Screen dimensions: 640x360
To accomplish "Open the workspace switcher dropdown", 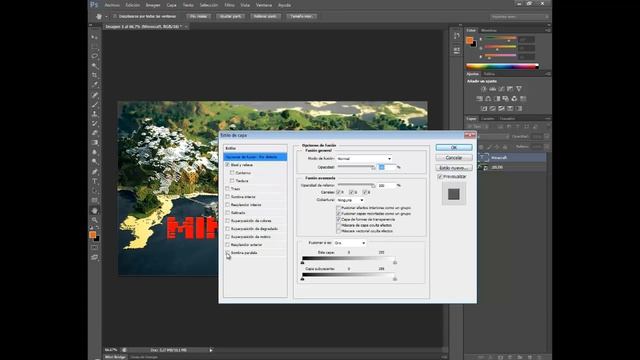I will click(x=519, y=17).
